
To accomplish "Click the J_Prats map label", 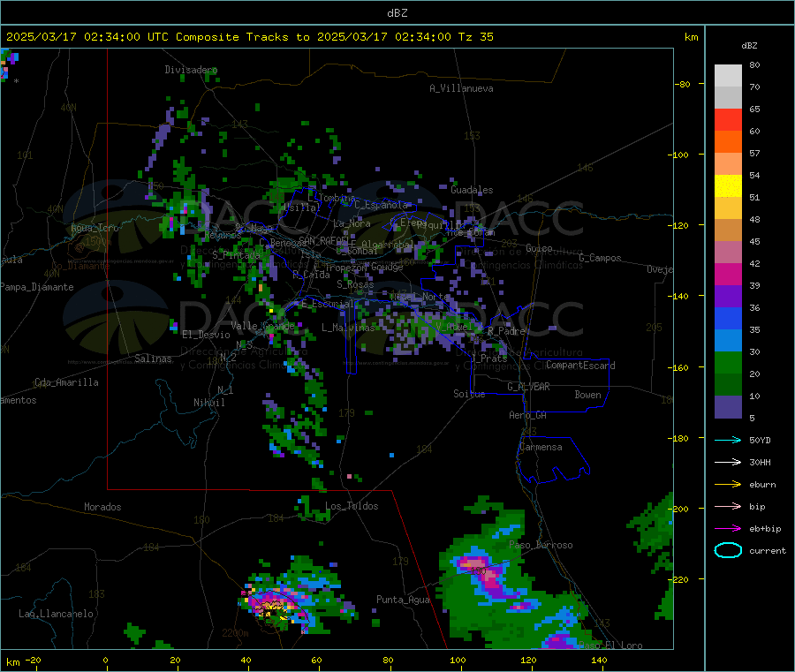I will (x=489, y=359).
